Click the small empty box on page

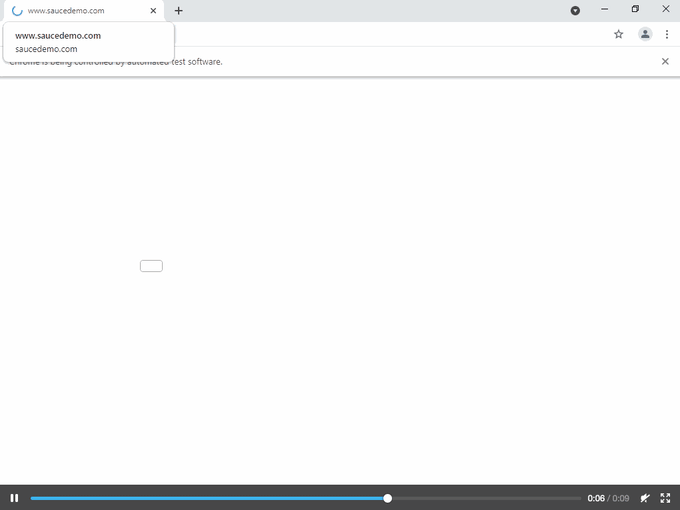click(x=151, y=266)
